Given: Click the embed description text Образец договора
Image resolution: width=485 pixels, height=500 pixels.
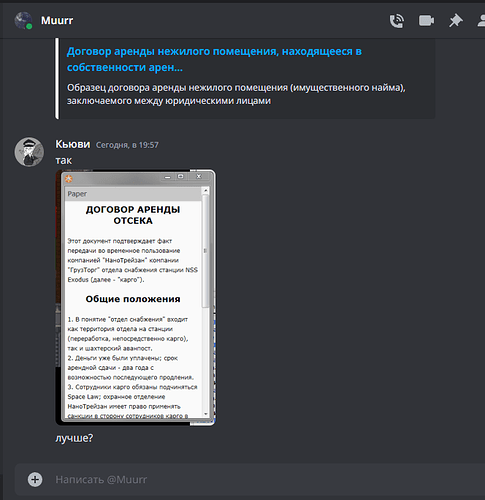Looking at the screenshot, I should (x=236, y=94).
